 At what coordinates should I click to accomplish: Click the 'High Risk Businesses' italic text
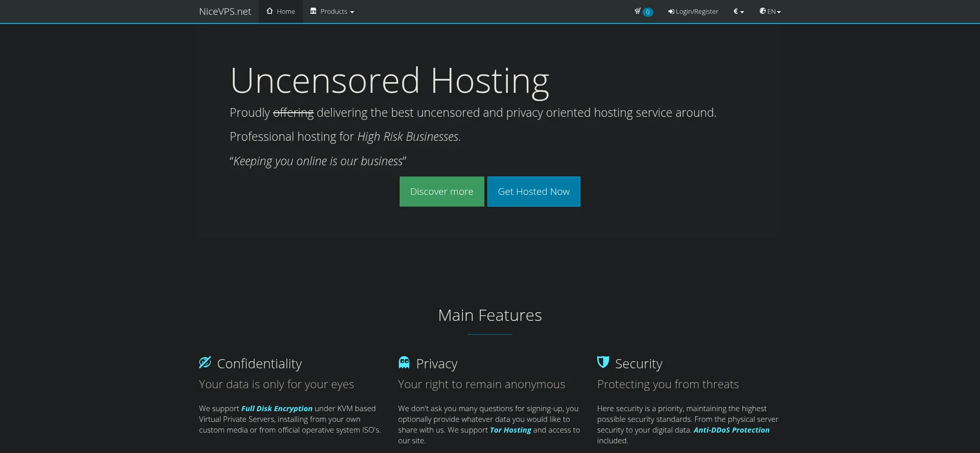pos(408,137)
